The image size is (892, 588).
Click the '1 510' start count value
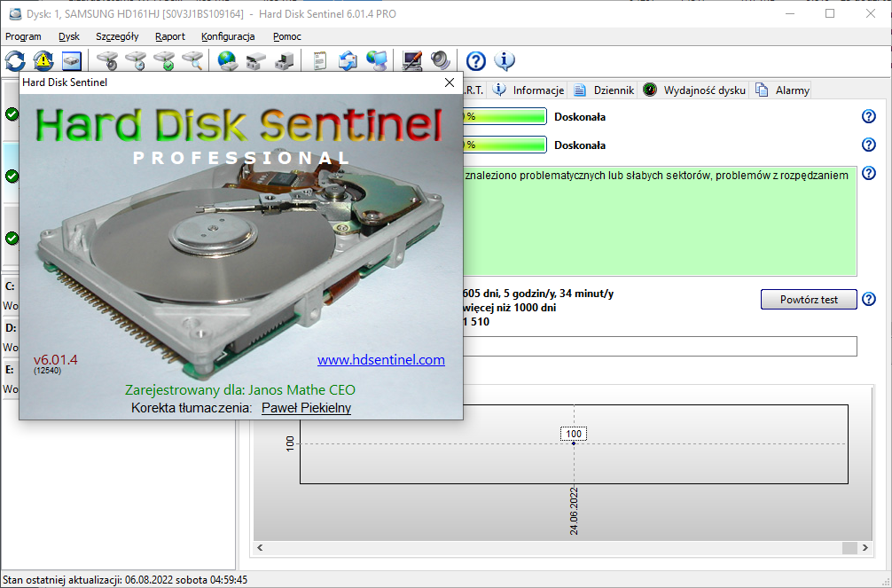point(476,322)
